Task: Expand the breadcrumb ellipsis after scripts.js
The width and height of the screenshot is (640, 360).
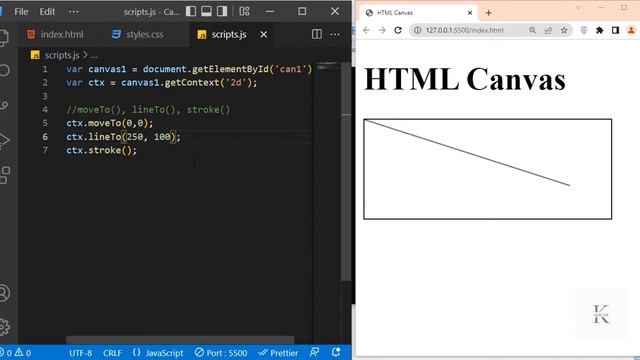Action: 94,56
